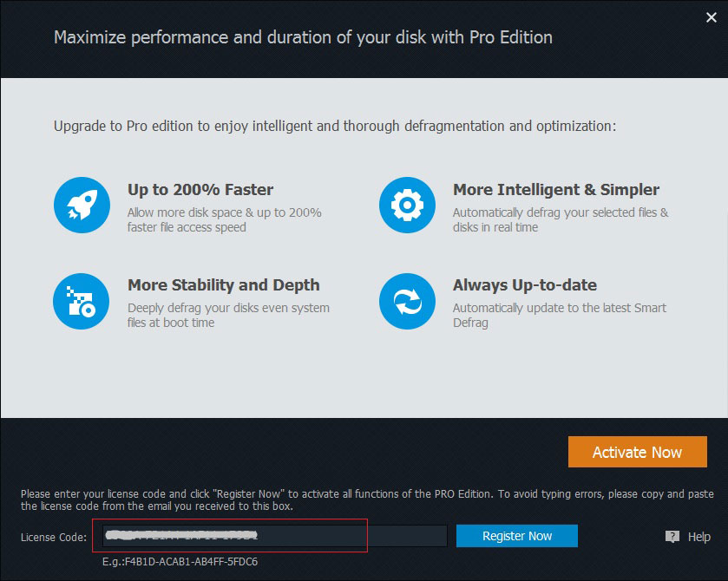Click the circular arrows update icon
Screen dimensions: 728x581
click(x=407, y=301)
